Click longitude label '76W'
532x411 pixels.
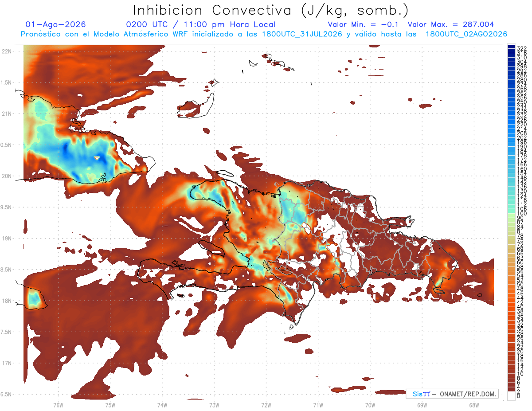[58, 404]
